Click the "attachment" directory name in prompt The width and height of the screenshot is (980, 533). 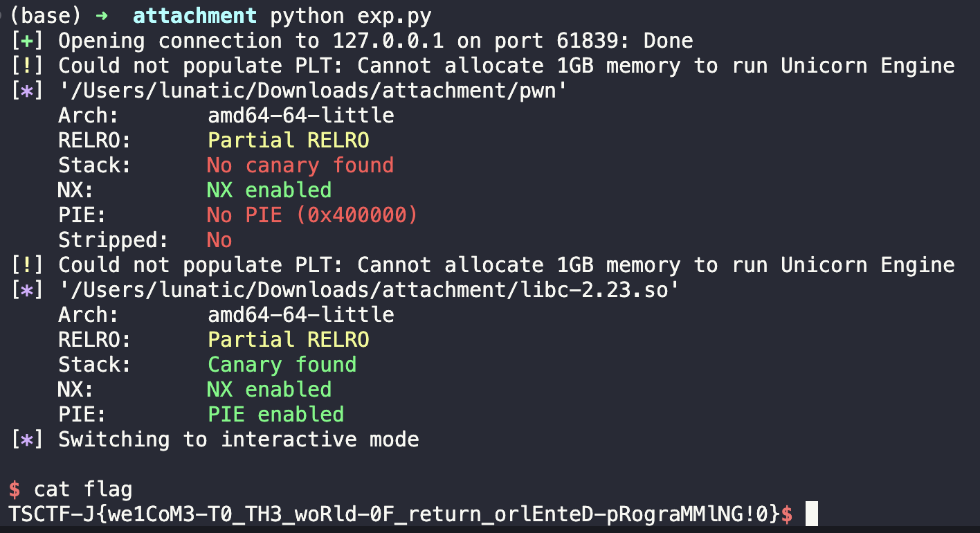194,16
